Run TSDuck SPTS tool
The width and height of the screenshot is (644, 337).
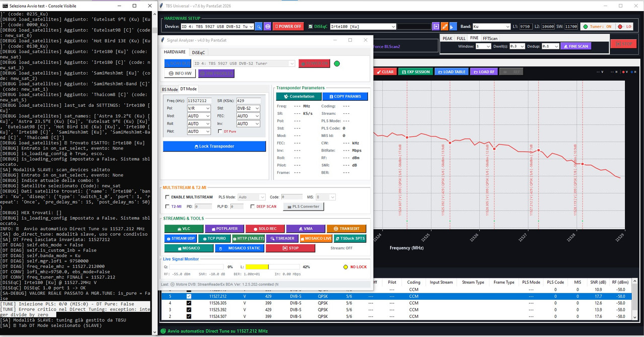point(350,238)
